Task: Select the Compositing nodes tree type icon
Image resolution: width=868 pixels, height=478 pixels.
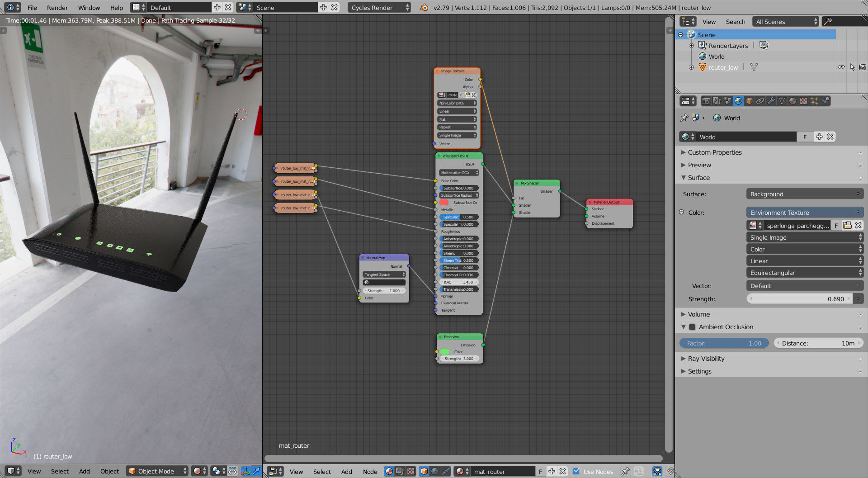Action: pos(400,471)
